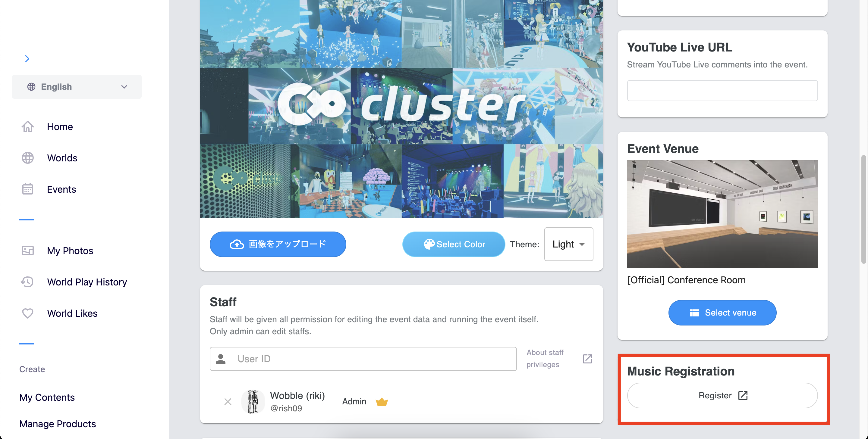Viewport: 868px width, 439px height.
Task: Click the Home house icon in sidebar
Action: (28, 126)
